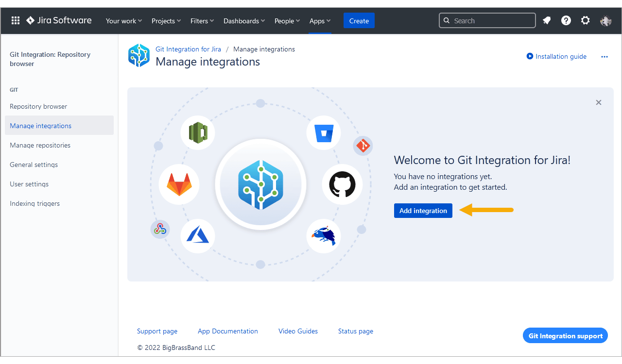Click the GitHub logo icon
This screenshot has width=622, height=364.
pyautogui.click(x=342, y=184)
